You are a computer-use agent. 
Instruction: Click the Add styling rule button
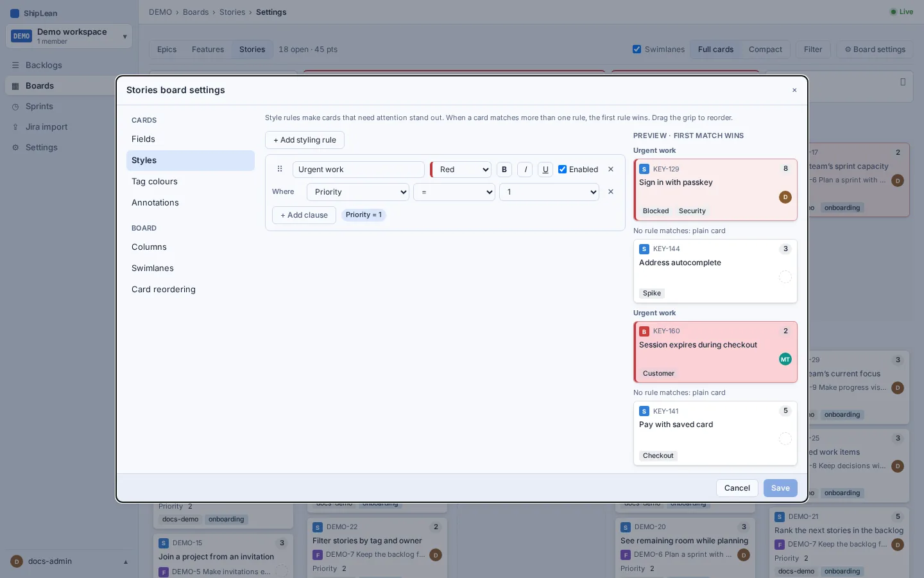[x=305, y=140]
